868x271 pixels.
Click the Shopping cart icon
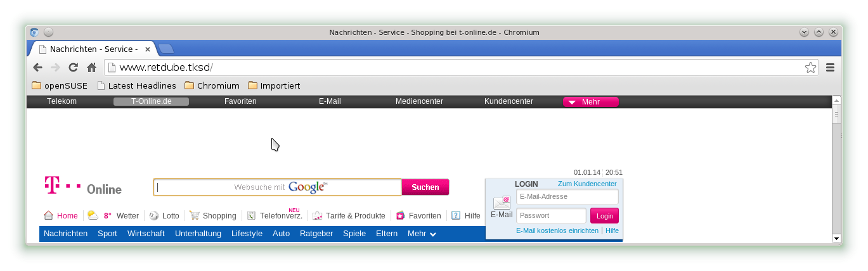194,216
